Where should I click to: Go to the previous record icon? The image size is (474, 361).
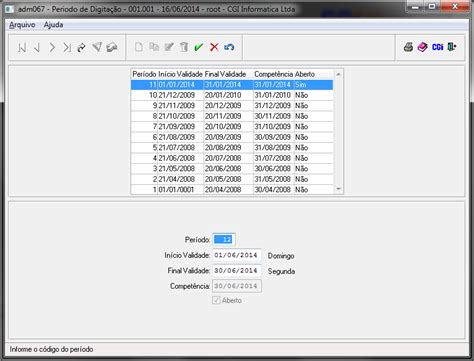37,48
